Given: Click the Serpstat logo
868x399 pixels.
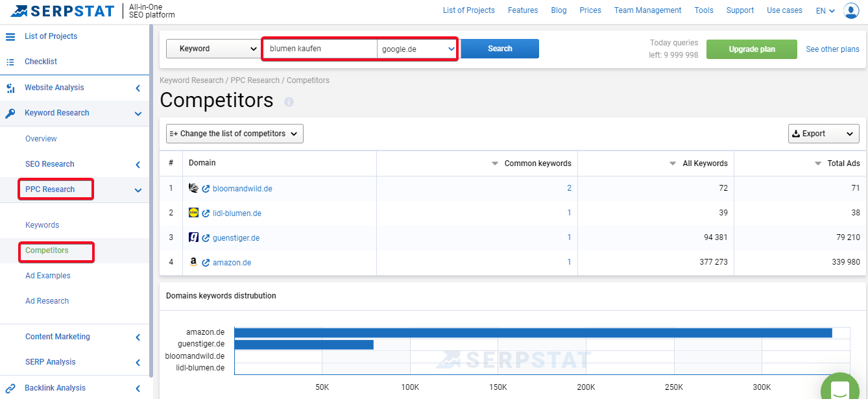Looking at the screenshot, I should tap(62, 11).
